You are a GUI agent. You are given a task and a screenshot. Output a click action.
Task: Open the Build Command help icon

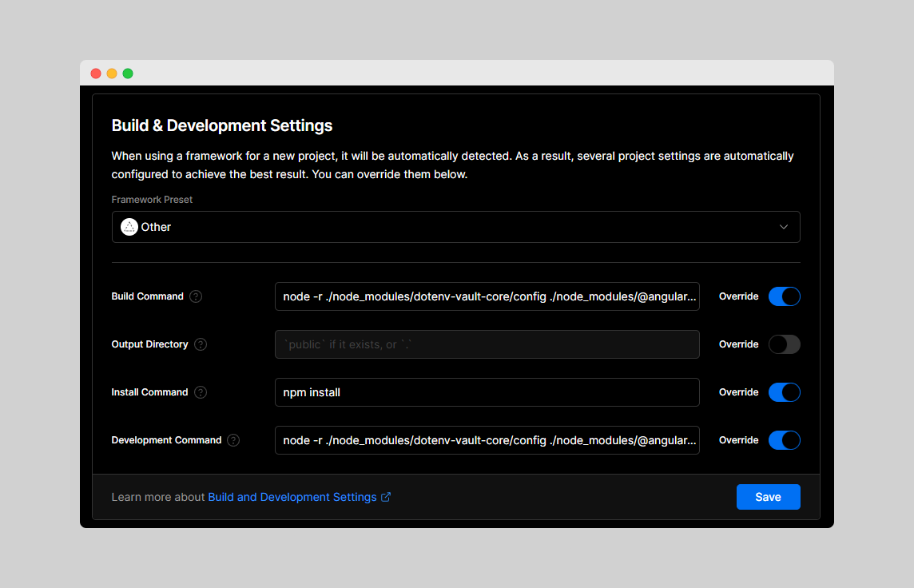click(x=196, y=296)
